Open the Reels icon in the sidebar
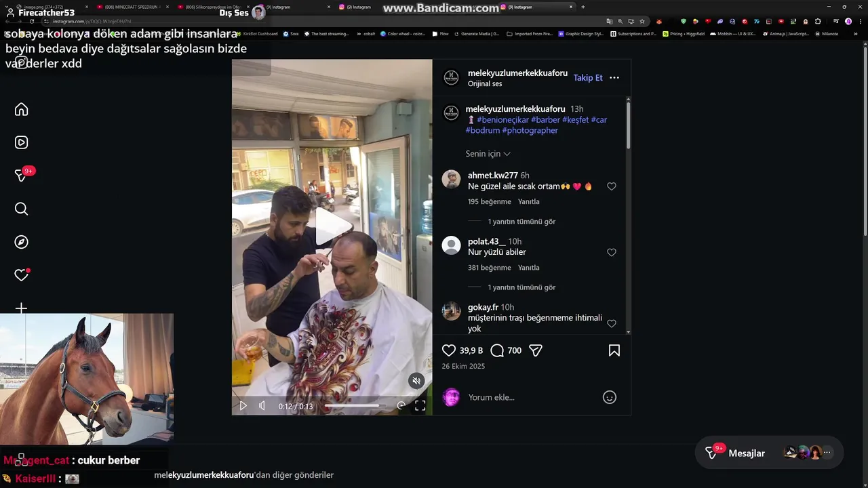 (21, 142)
